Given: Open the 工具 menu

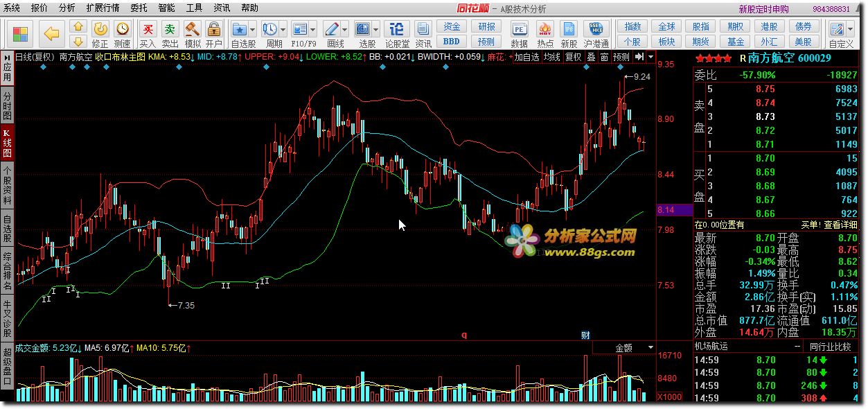Looking at the screenshot, I should (194, 8).
